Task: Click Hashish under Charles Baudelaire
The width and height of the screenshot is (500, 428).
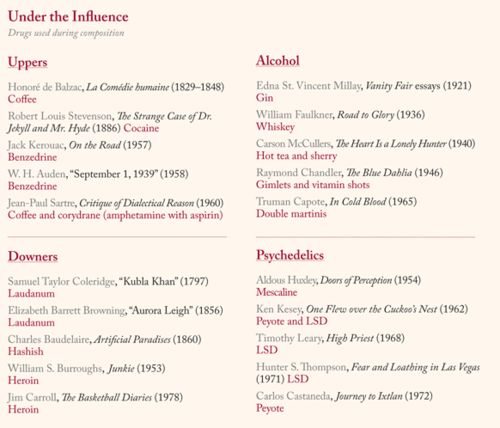Action: 26,351
